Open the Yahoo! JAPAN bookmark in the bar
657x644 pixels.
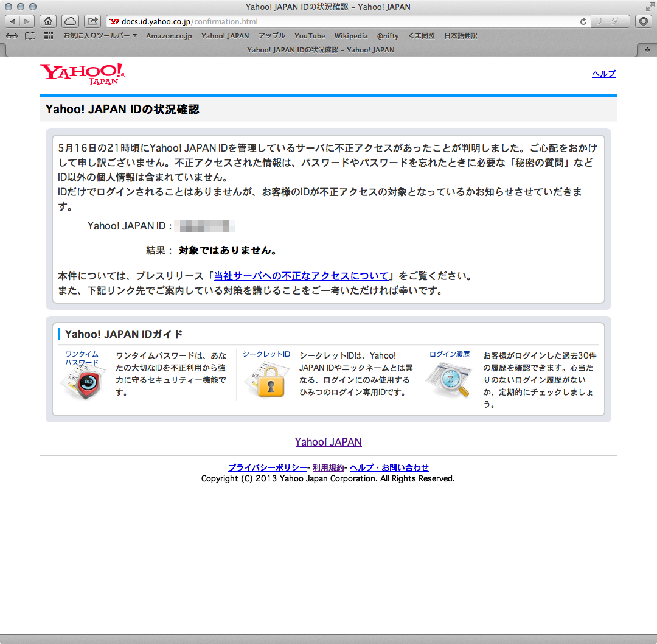point(225,36)
